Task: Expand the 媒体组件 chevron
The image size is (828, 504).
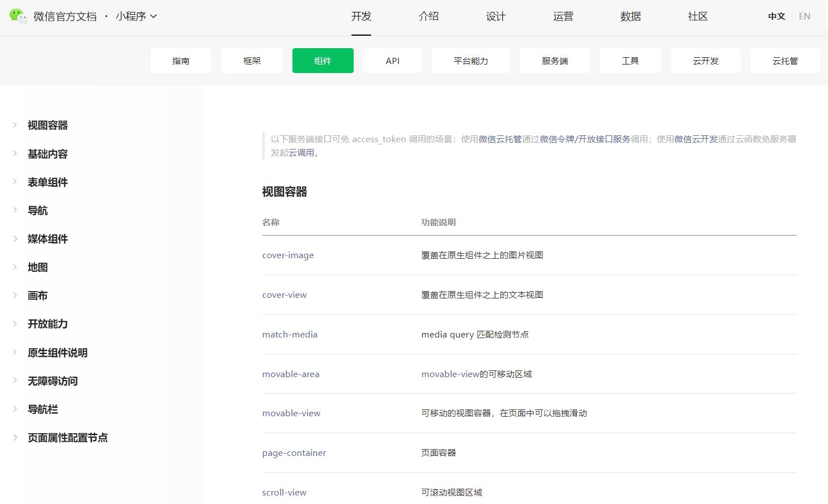Action: (x=15, y=238)
